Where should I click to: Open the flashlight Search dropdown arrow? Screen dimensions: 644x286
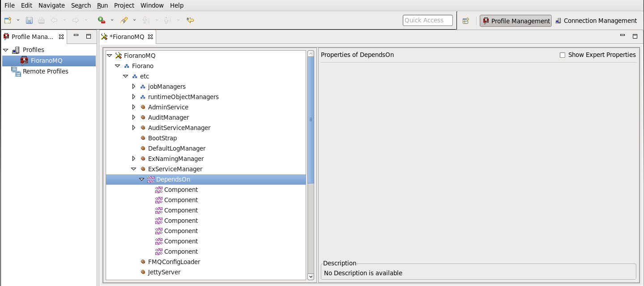point(134,20)
